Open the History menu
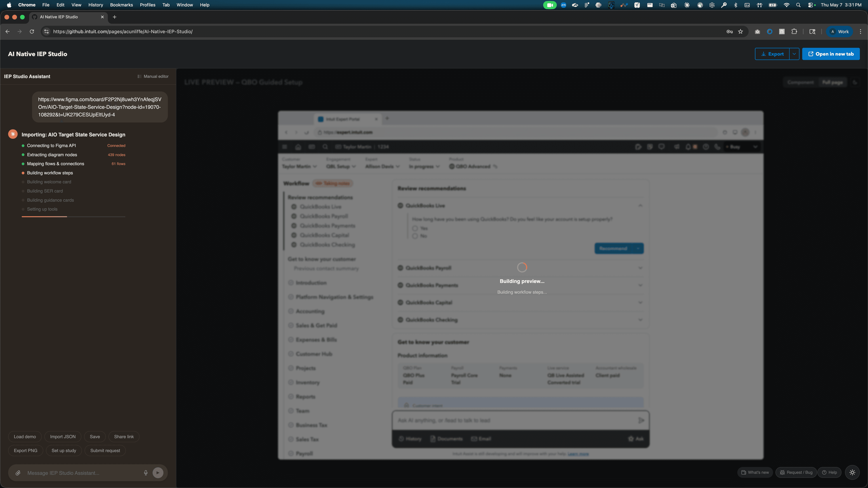This screenshot has width=868, height=488. tap(96, 5)
